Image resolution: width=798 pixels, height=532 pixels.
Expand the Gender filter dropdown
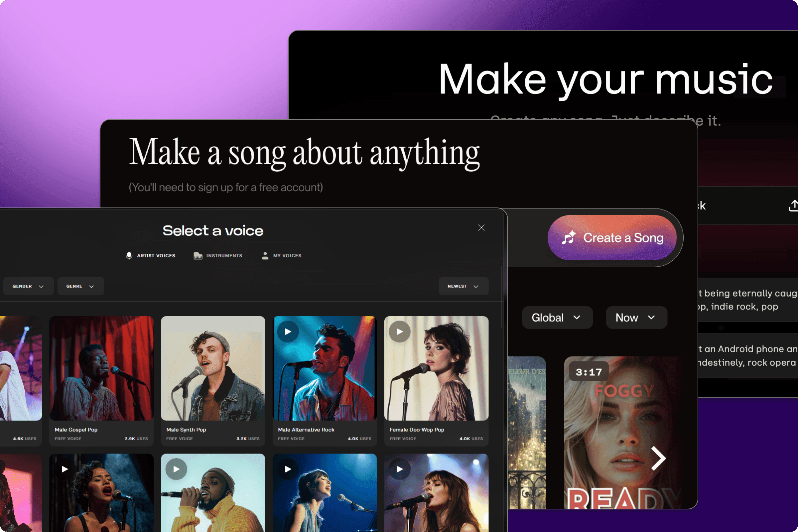[28, 286]
